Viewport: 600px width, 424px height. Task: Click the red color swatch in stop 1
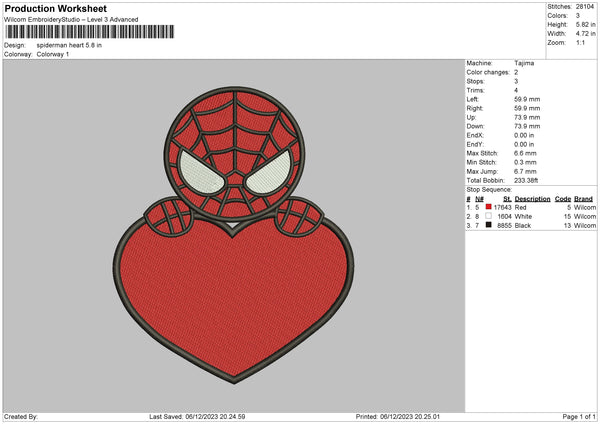[x=488, y=207]
